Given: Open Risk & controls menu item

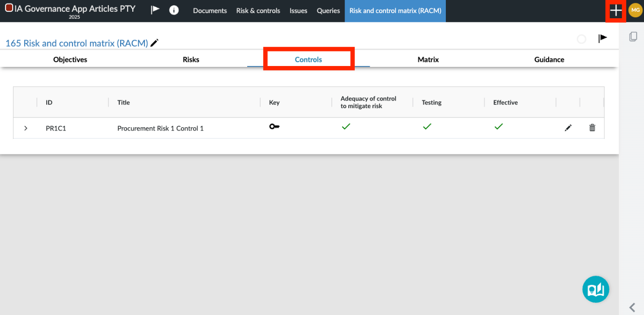Looking at the screenshot, I should click(x=258, y=11).
